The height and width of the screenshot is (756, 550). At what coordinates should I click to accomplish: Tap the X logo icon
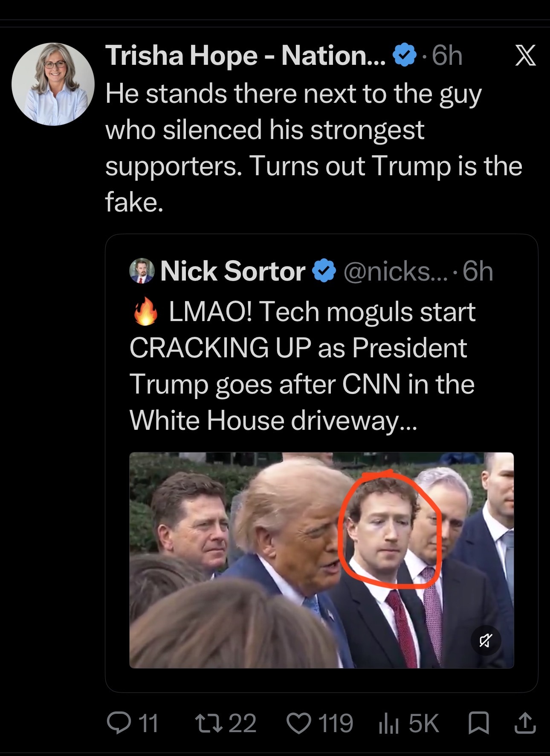tap(525, 55)
